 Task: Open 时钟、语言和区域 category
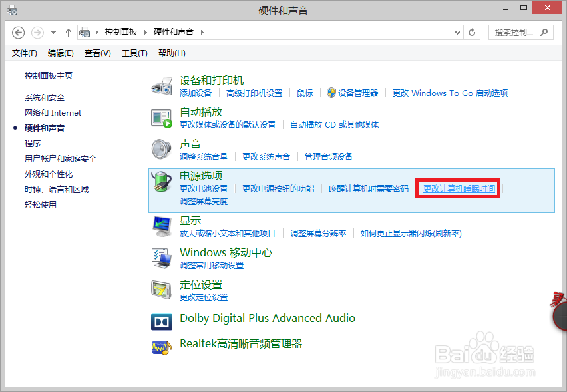tap(57, 190)
